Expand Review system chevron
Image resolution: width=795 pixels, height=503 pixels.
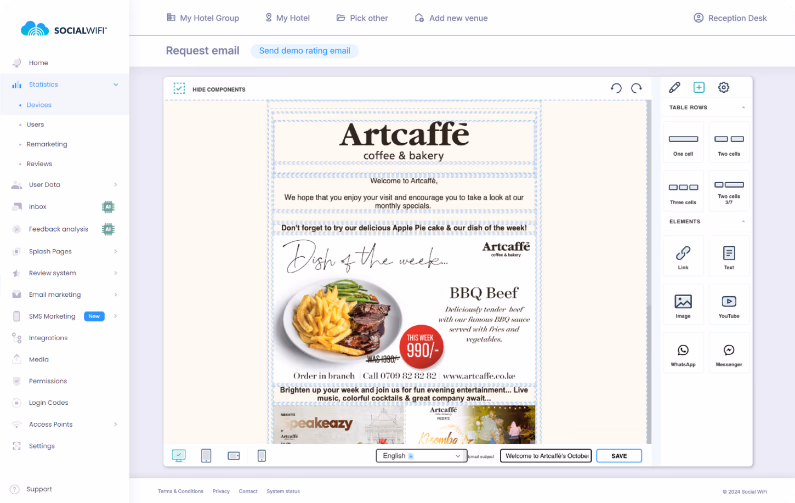[x=116, y=273]
